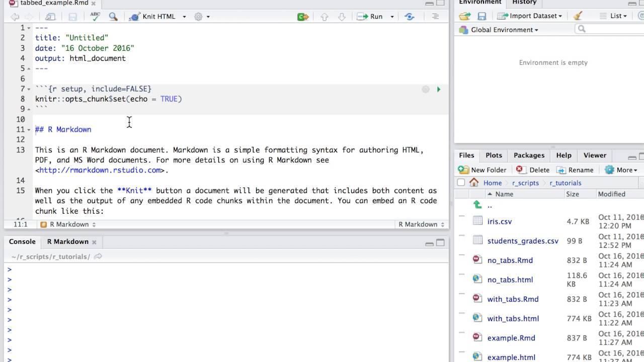Viewport: 644px width, 362px height.
Task: Click the cursor position indicator 11:1
Action: (x=21, y=224)
